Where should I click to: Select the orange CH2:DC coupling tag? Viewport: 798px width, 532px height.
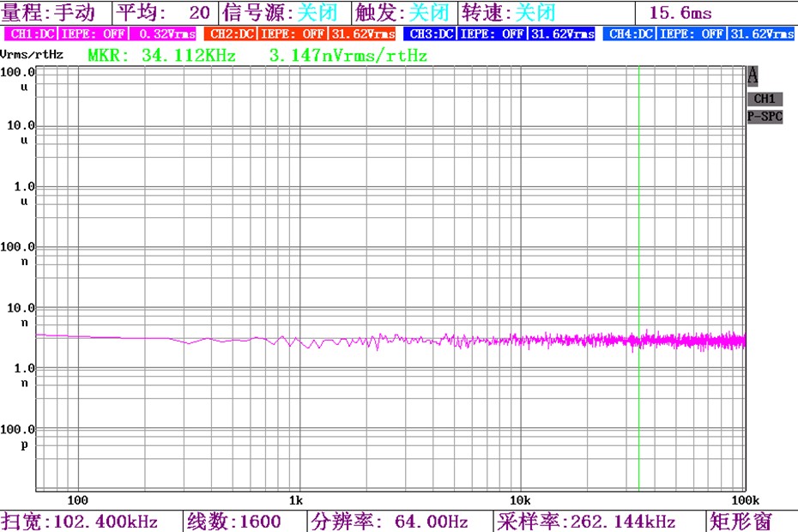point(232,34)
